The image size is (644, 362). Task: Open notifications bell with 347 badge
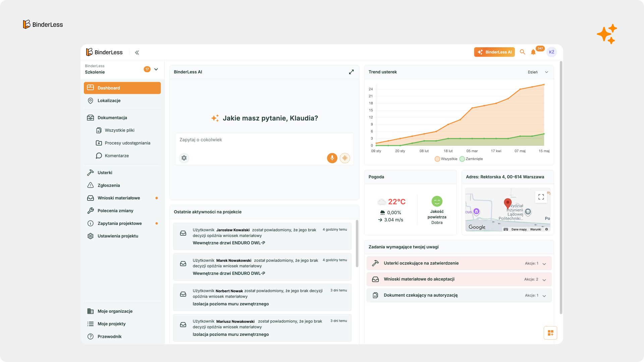coord(533,52)
